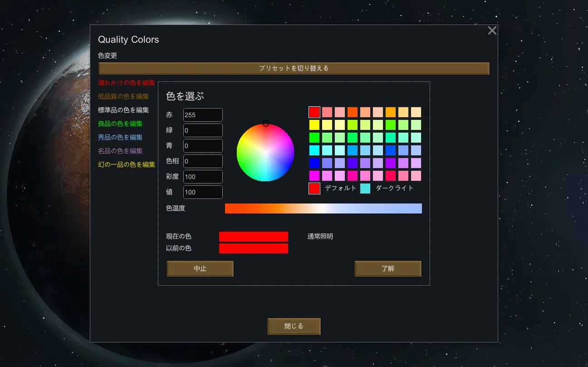This screenshot has width=588, height=367.
Task: Click the プリセットを切り替える preset button
Action: [294, 69]
